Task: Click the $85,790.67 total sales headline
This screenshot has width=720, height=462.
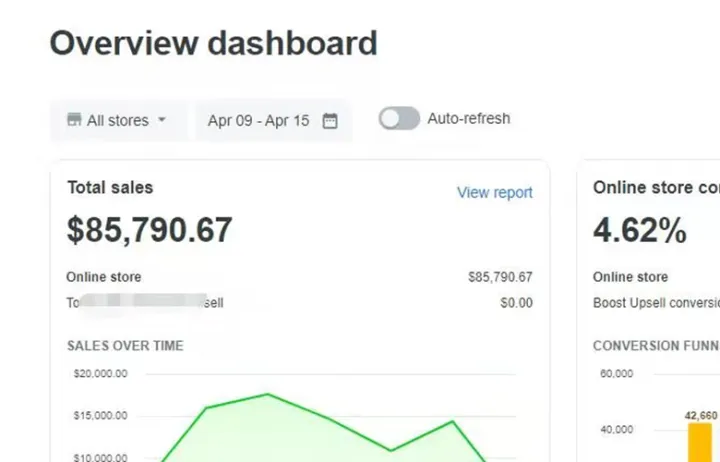Action: [x=150, y=230]
